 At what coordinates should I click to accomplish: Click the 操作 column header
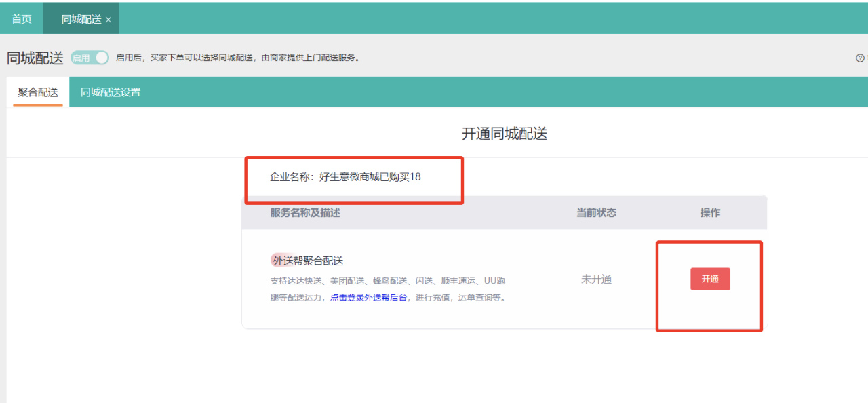click(710, 213)
